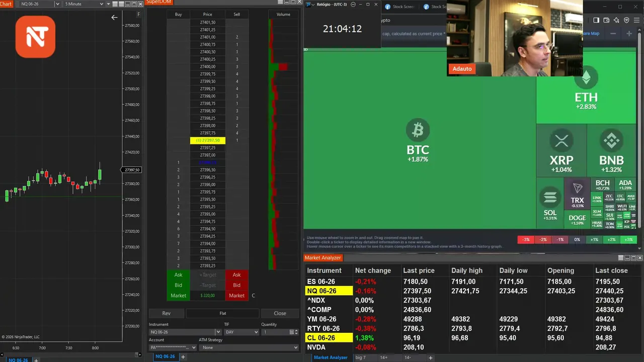The height and width of the screenshot is (362, 644).
Task: Click the Solana SOL icon on heatmap
Action: click(550, 198)
